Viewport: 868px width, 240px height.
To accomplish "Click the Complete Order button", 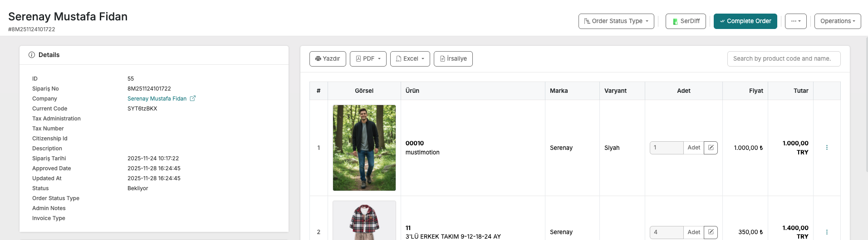I will point(745,21).
